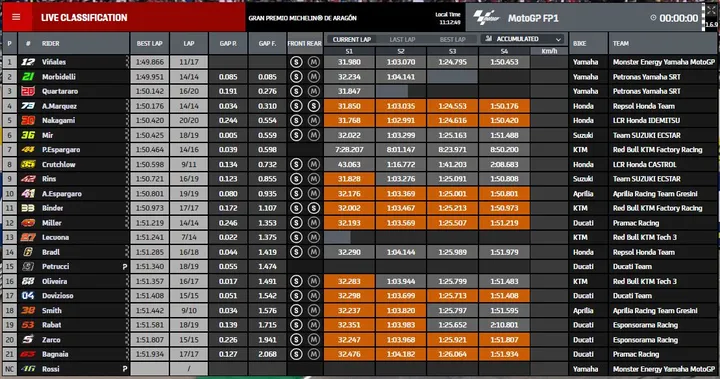Click Bagnaia gap 2.068
This screenshot has width=720, height=379.
[x=267, y=354]
